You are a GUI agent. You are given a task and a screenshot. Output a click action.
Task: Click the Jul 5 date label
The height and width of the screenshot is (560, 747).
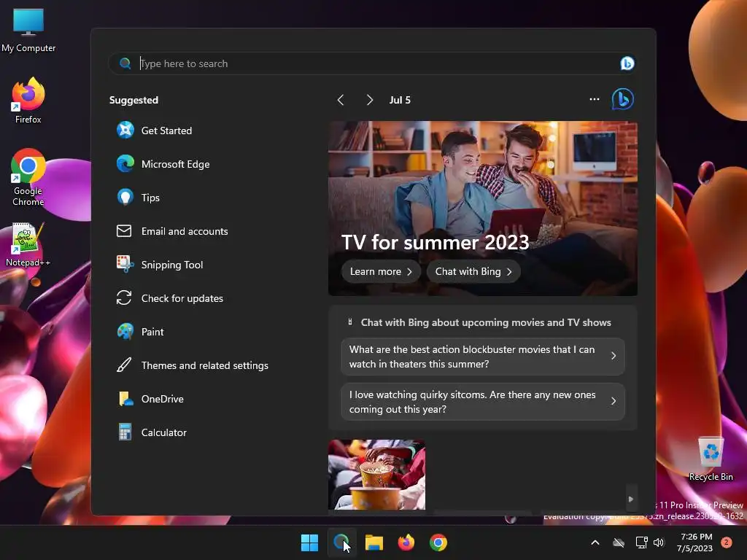(400, 100)
